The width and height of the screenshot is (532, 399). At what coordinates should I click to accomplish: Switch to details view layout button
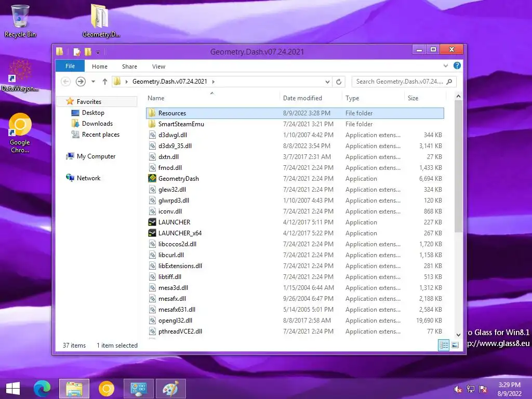point(444,345)
